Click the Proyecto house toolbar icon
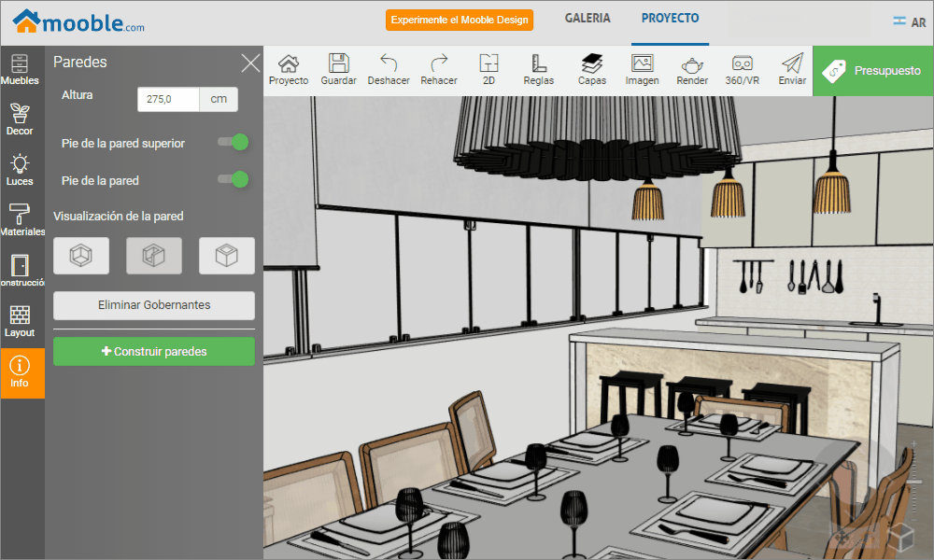Viewport: 934px width, 560px height. [x=289, y=70]
